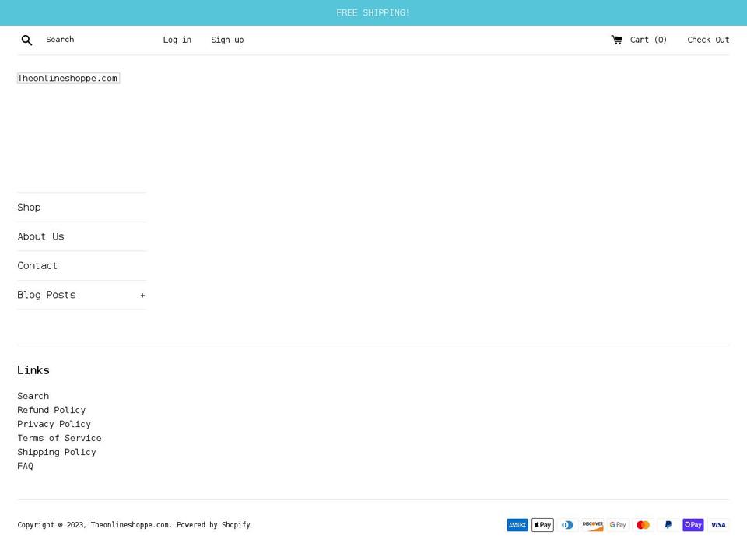Click the Diners Club payment icon

[567, 525]
